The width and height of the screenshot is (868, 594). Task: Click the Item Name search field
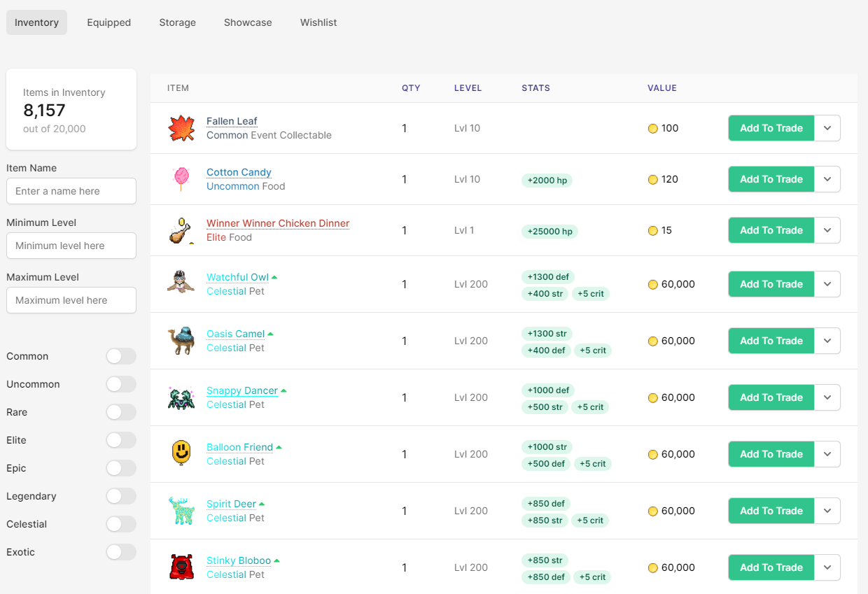pos(71,191)
